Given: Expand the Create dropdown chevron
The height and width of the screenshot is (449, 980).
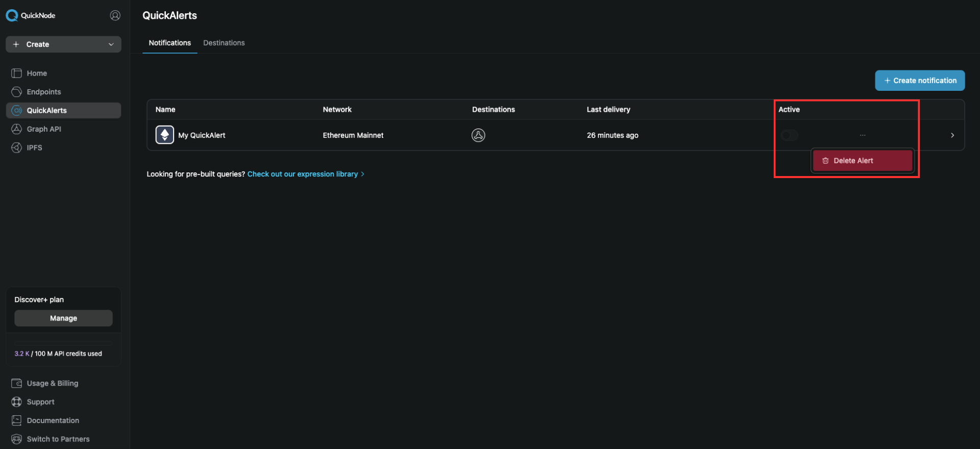Looking at the screenshot, I should [x=111, y=44].
